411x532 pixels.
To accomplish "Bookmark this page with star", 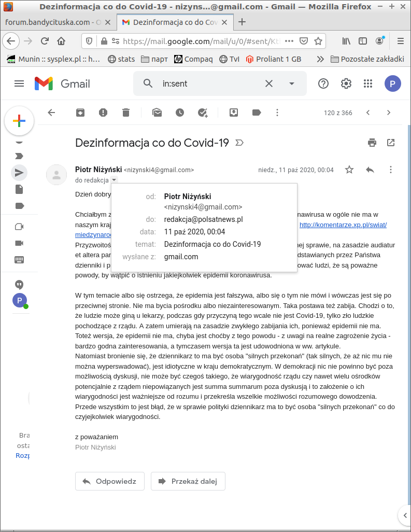I will pyautogui.click(x=318, y=41).
